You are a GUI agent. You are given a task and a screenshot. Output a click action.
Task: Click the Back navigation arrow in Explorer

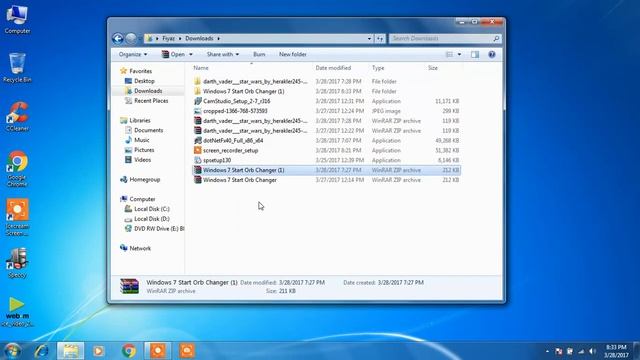tap(118, 38)
